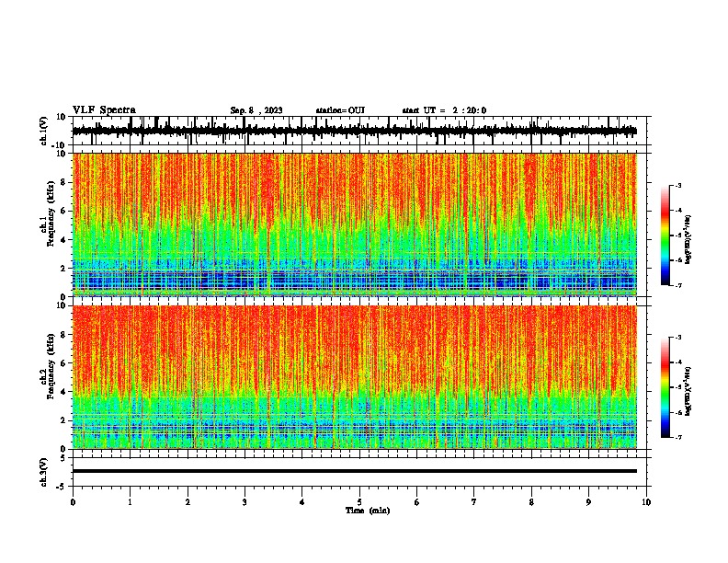Click time axis tick label '2'
This screenshot has width=728, height=563.
(x=188, y=502)
